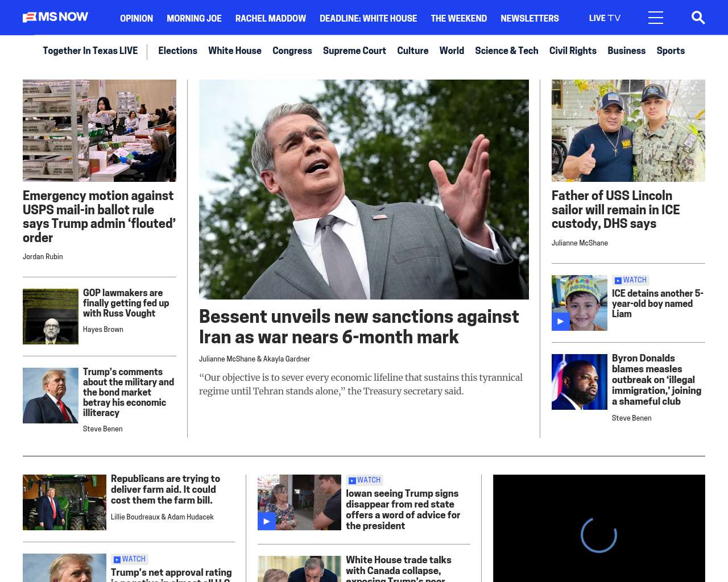Switch to Elections topic
Viewport: 728px width, 582px height.
(x=177, y=51)
